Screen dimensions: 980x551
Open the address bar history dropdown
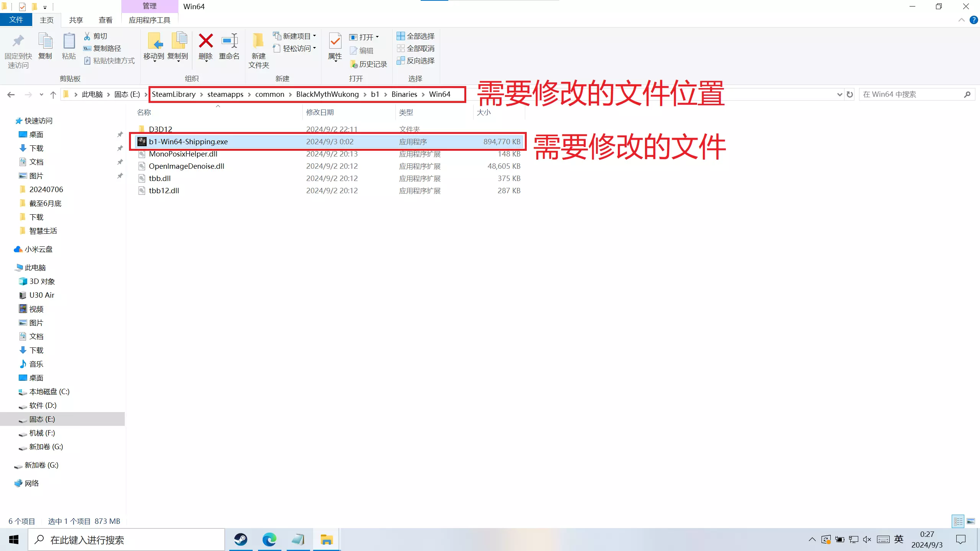tap(840, 95)
